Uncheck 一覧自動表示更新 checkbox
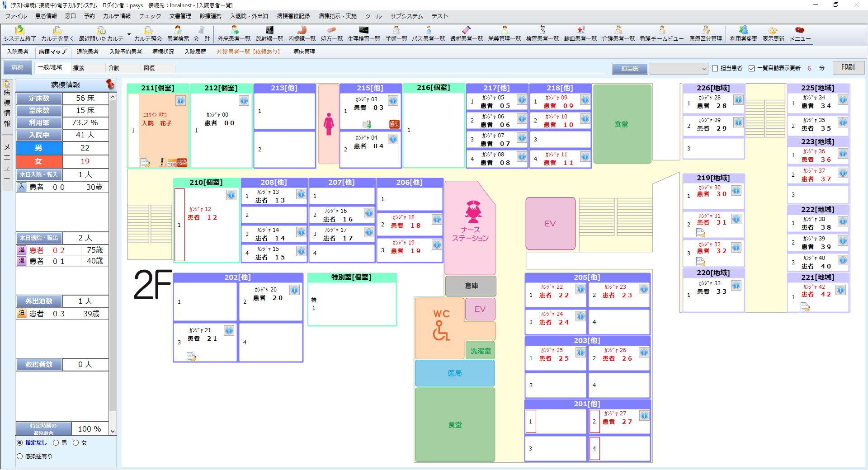This screenshot has height=470, width=868. 752,68
